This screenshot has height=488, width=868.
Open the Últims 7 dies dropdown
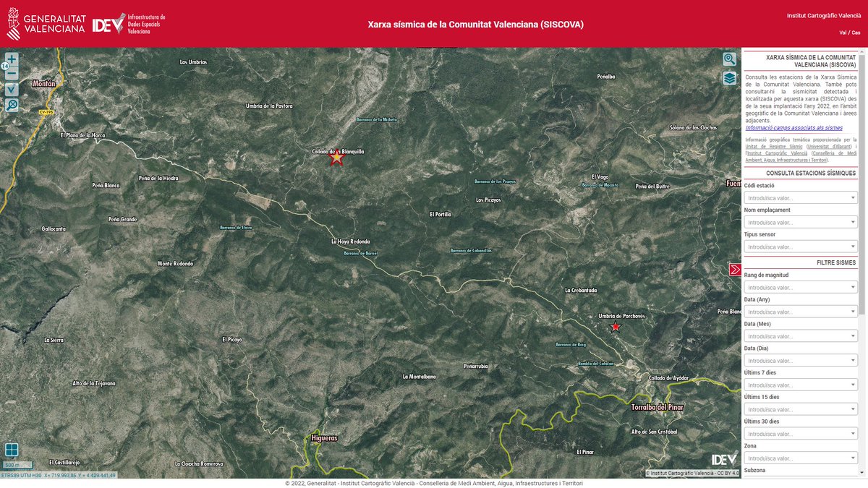pos(801,385)
